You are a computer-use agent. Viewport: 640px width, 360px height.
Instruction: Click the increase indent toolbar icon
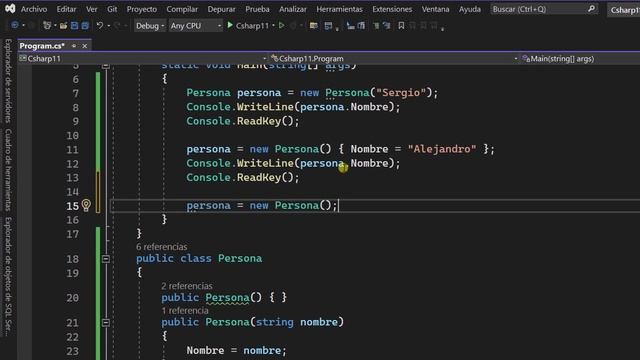(x=387, y=26)
